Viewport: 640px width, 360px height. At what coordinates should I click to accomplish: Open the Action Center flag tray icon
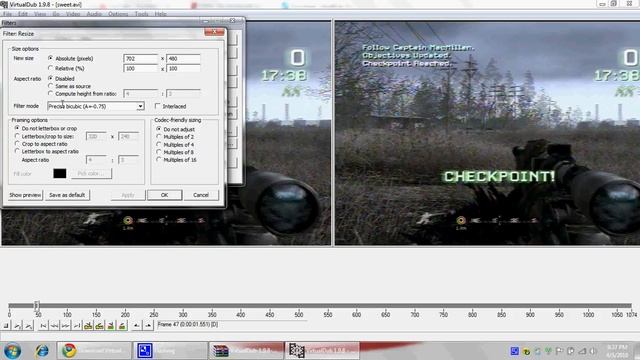point(559,351)
